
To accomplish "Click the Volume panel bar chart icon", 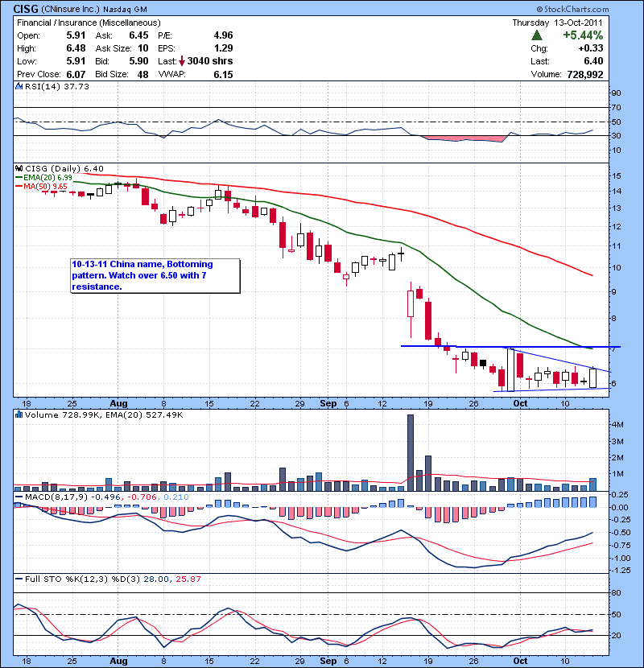I will click(19, 414).
